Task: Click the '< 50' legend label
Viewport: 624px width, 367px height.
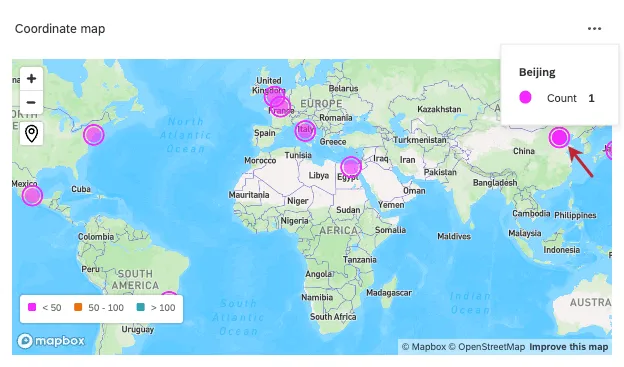Action: (x=52, y=308)
